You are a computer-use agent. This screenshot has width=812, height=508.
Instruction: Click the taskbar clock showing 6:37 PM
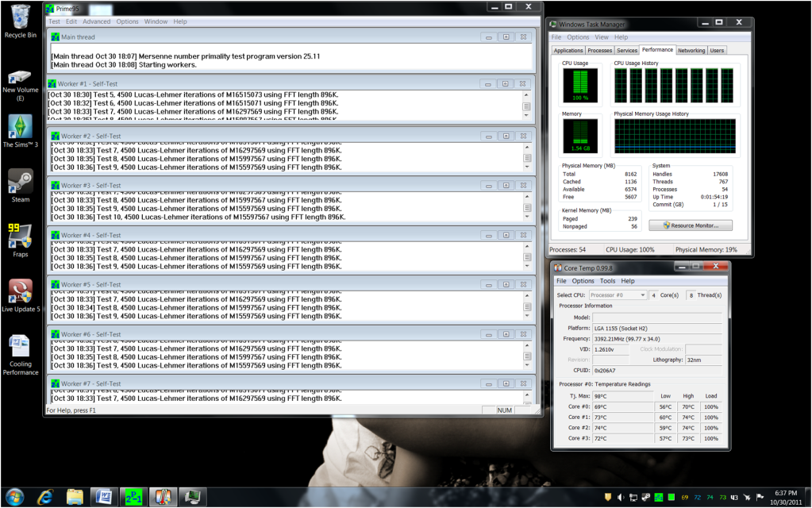tap(786, 498)
